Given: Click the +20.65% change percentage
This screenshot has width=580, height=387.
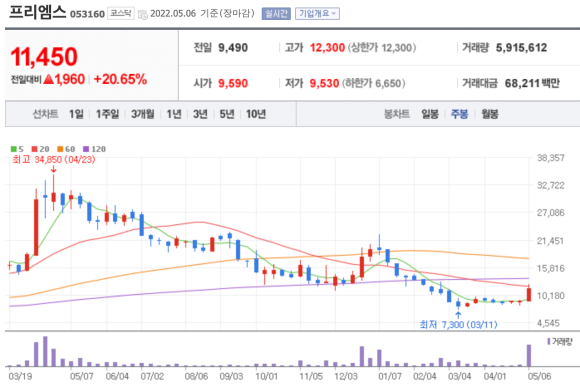Looking at the screenshot, I should [x=120, y=79].
